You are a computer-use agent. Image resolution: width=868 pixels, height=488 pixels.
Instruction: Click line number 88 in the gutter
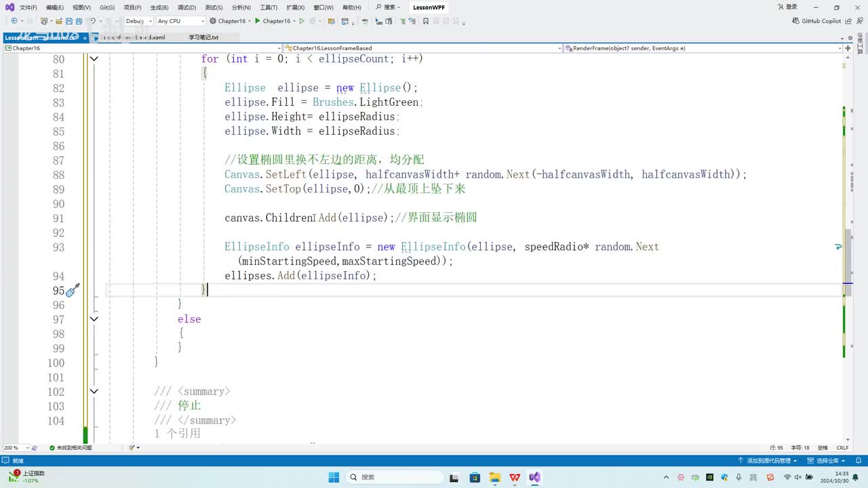coord(58,175)
